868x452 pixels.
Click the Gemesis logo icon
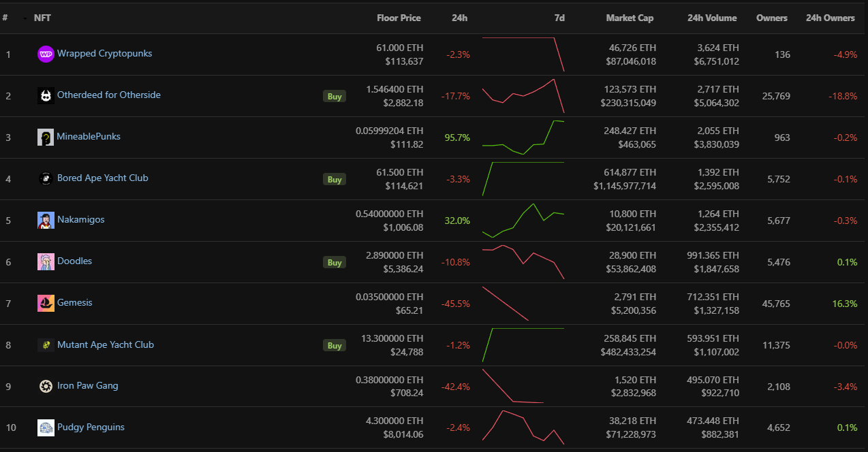click(46, 303)
